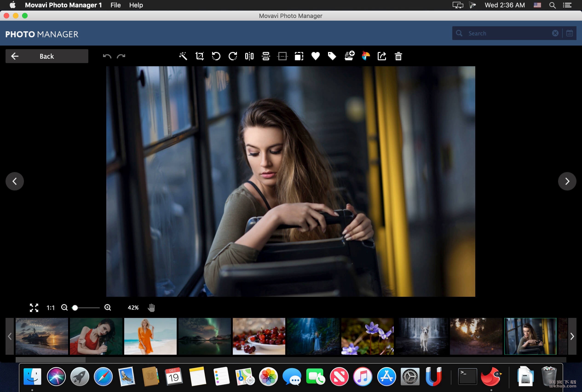Click the magic wand auto-enhance icon
Viewport: 582px width, 392px height.
(x=183, y=56)
